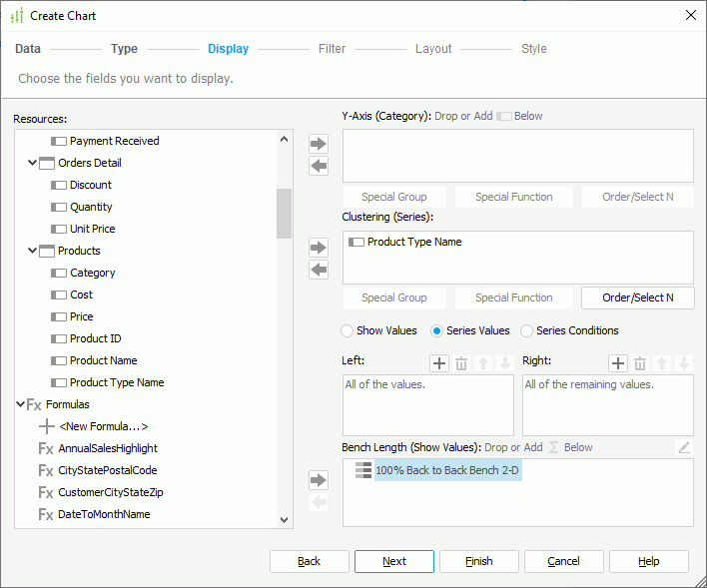Click the add arrow beside Bench Length box

pos(319,480)
